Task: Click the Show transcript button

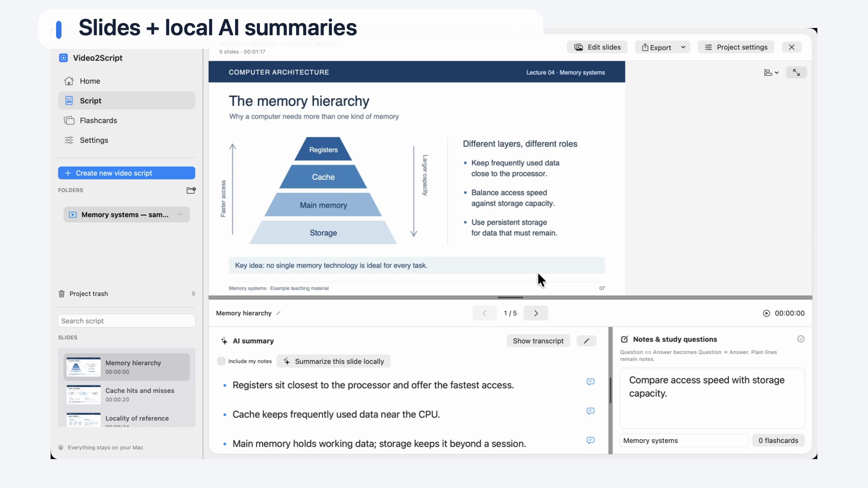Action: click(538, 341)
